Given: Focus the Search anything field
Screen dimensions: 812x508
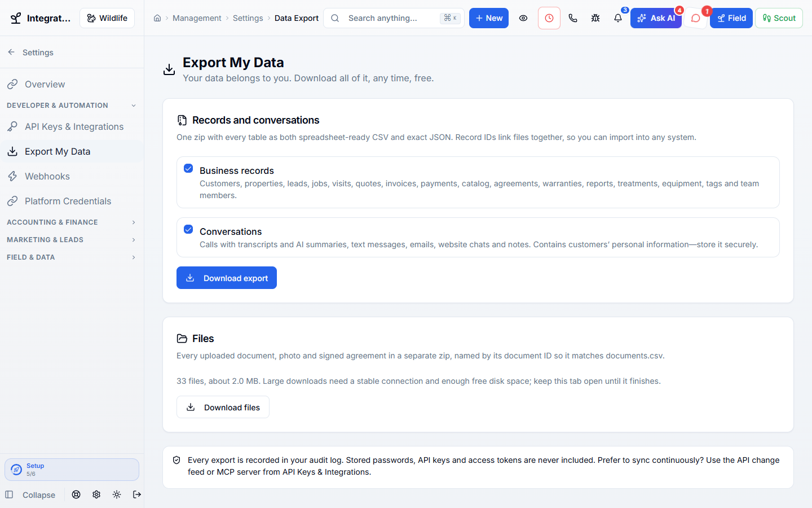Looking at the screenshot, I should [394, 18].
